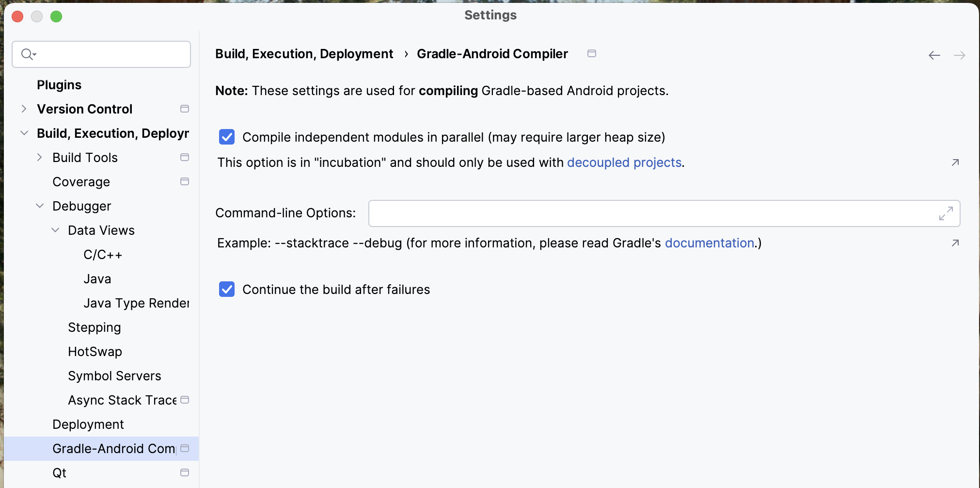Click the forward navigation arrow icon
The width and height of the screenshot is (980, 488).
coord(959,55)
